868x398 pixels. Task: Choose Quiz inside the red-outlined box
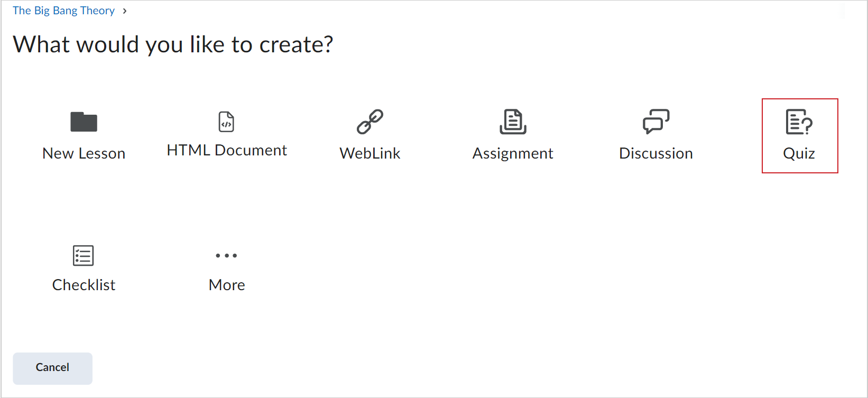pos(799,136)
